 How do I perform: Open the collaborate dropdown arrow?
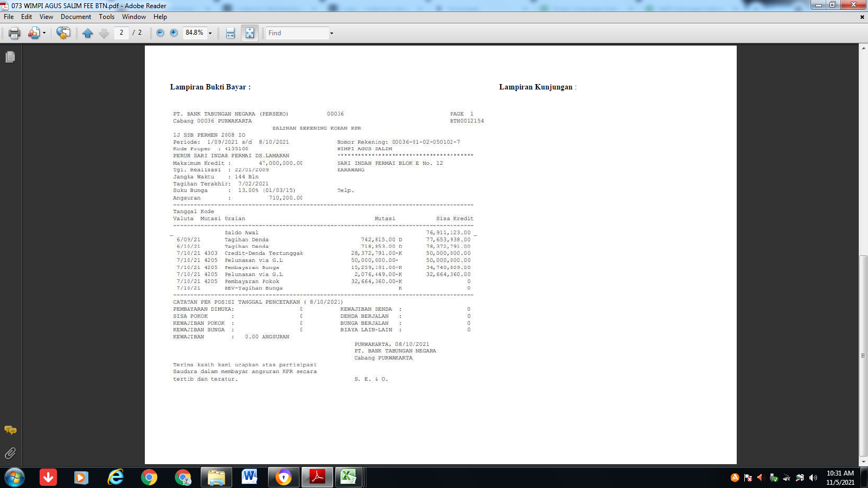pos(44,33)
